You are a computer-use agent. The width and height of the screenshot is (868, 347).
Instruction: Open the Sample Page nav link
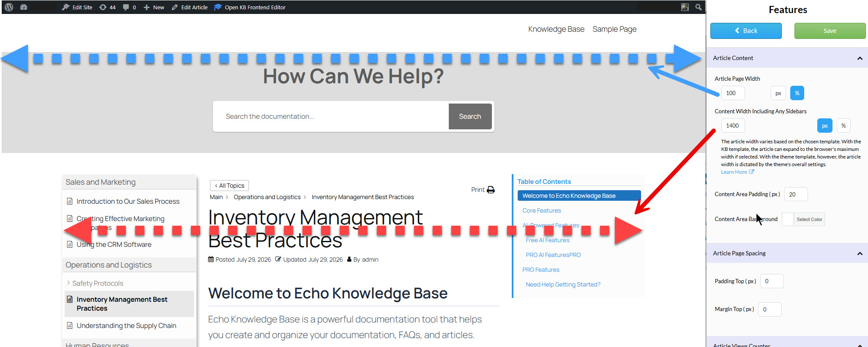click(614, 29)
